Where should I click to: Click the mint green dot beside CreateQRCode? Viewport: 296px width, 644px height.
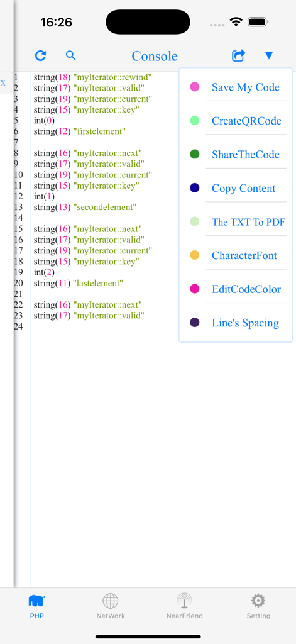(195, 120)
